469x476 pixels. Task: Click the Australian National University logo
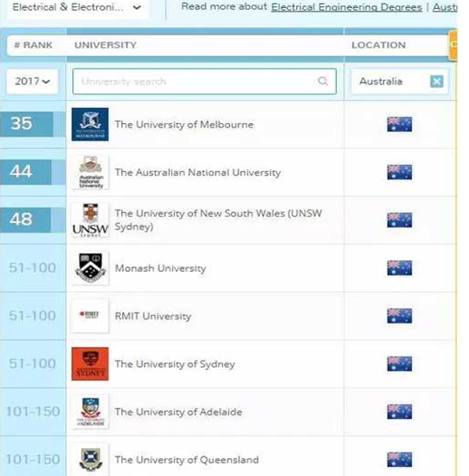click(90, 172)
